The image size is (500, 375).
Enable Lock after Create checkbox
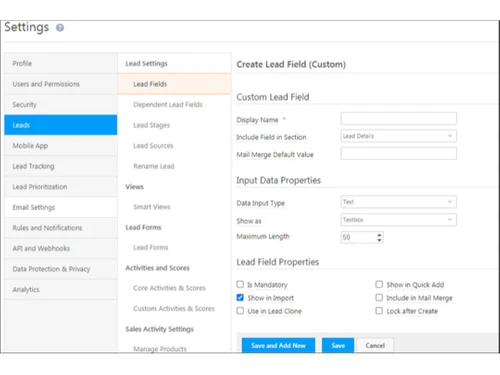point(379,311)
